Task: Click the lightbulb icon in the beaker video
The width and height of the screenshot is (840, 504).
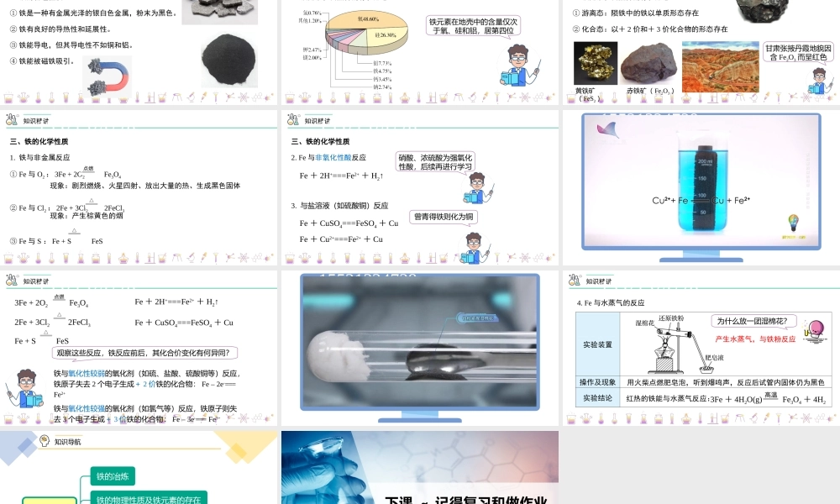Action: click(x=794, y=222)
